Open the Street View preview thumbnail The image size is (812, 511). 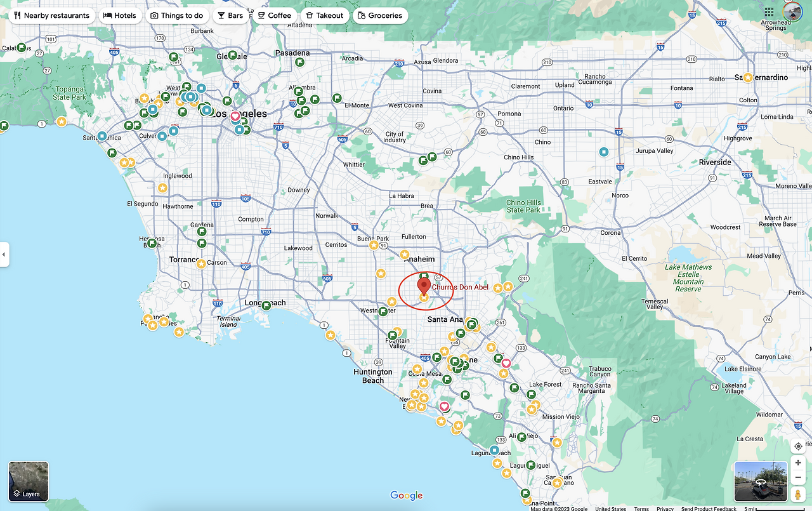[x=761, y=482]
